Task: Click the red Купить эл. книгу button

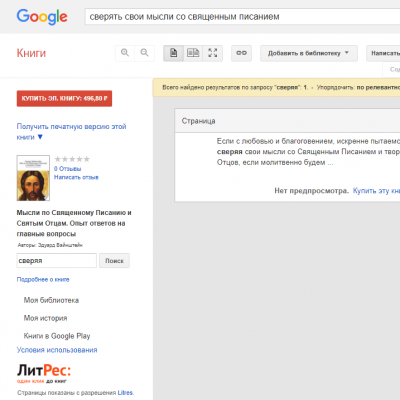Action: click(x=64, y=98)
